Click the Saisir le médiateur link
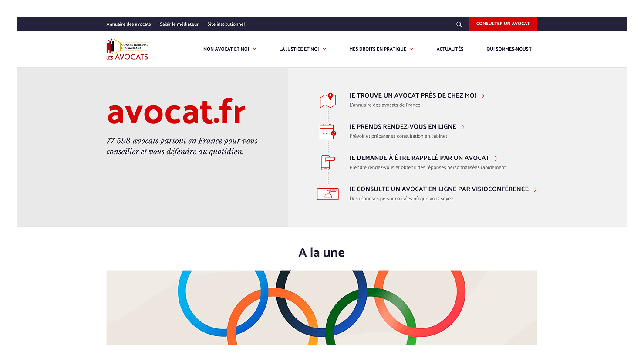Viewport: 644px width, 362px height. point(179,24)
